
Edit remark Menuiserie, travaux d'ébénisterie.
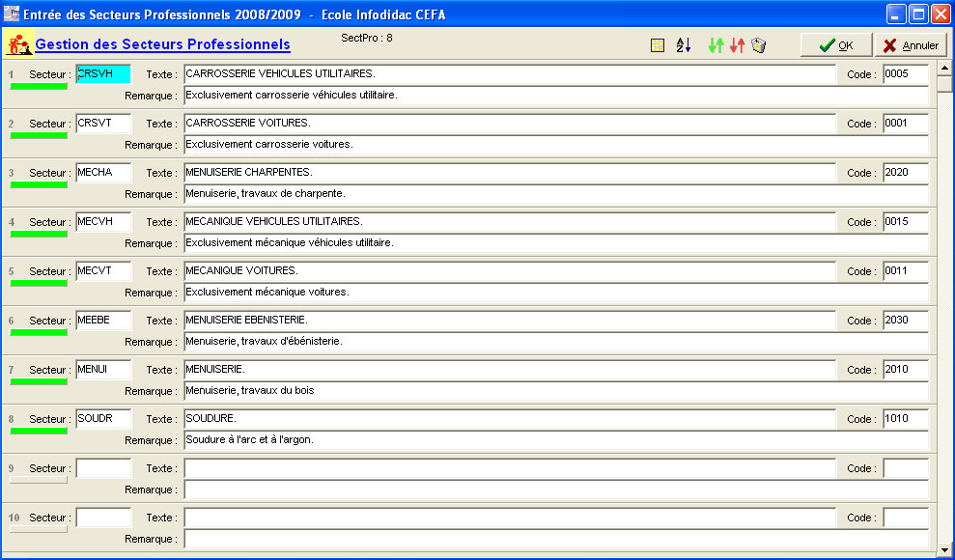click(x=556, y=342)
